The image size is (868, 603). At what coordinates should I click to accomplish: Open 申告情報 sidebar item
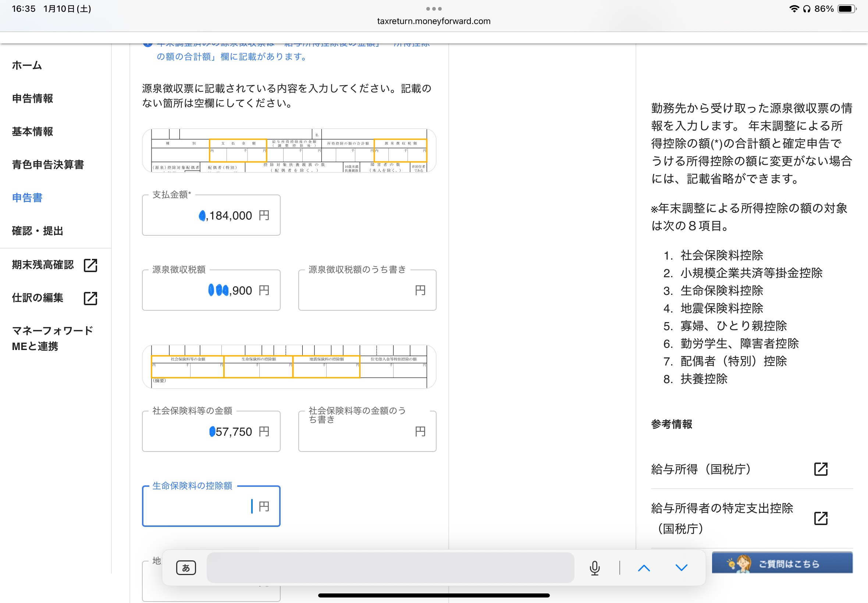point(32,98)
